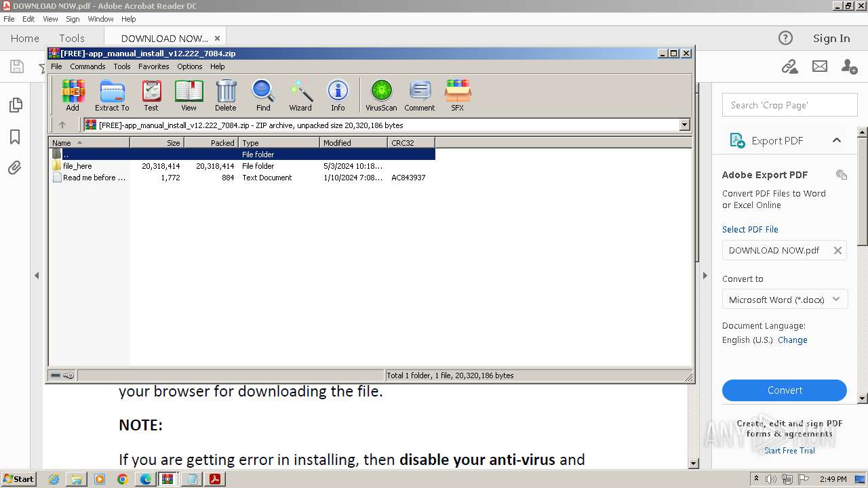Open address path dropdown in WinRAR
The height and width of the screenshot is (488, 868).
pyautogui.click(x=684, y=125)
